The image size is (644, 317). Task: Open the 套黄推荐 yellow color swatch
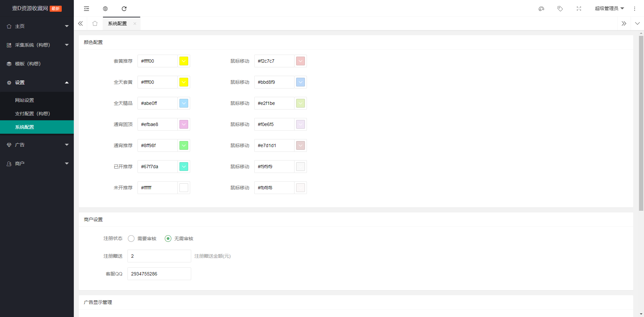(x=184, y=61)
